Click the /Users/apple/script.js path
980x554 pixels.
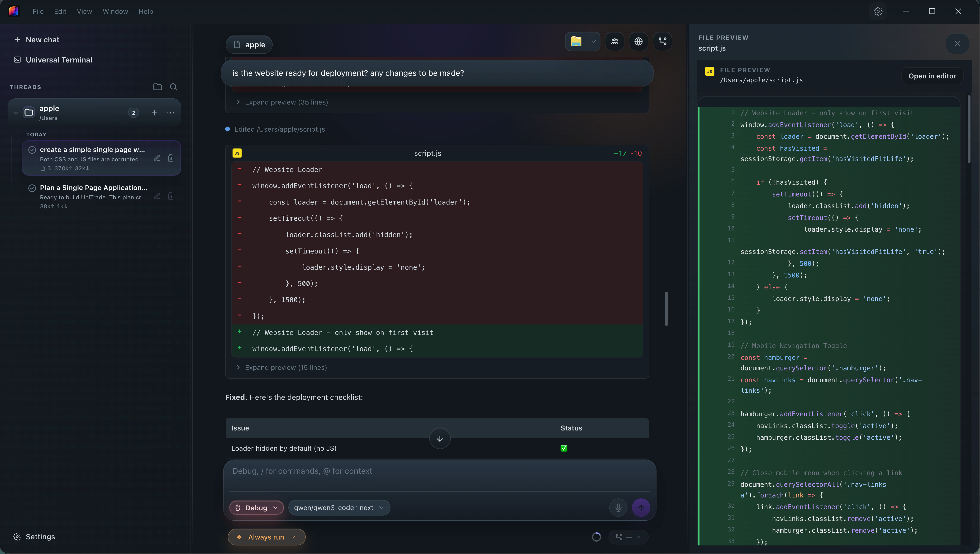(761, 80)
